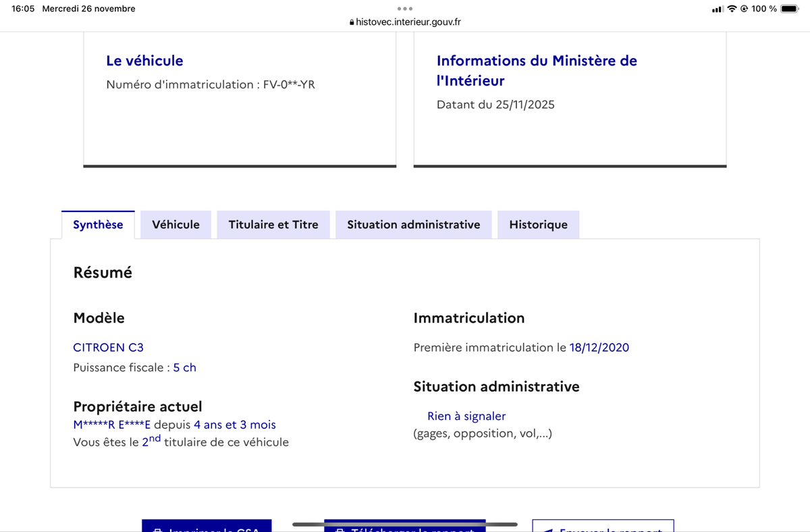Select the '2nd titulaire de ce véhicule' line
This screenshot has width=810, height=532.
click(x=215, y=442)
